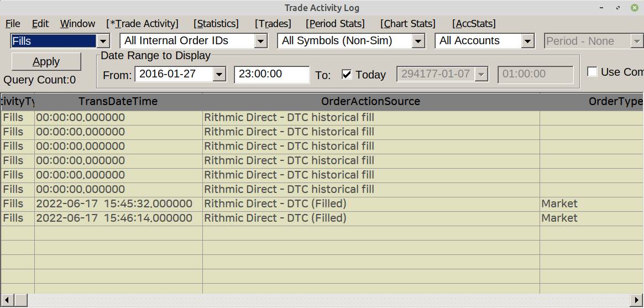
Task: Expand the All Symbols (Non-Sim) dropdown
Action: 418,41
